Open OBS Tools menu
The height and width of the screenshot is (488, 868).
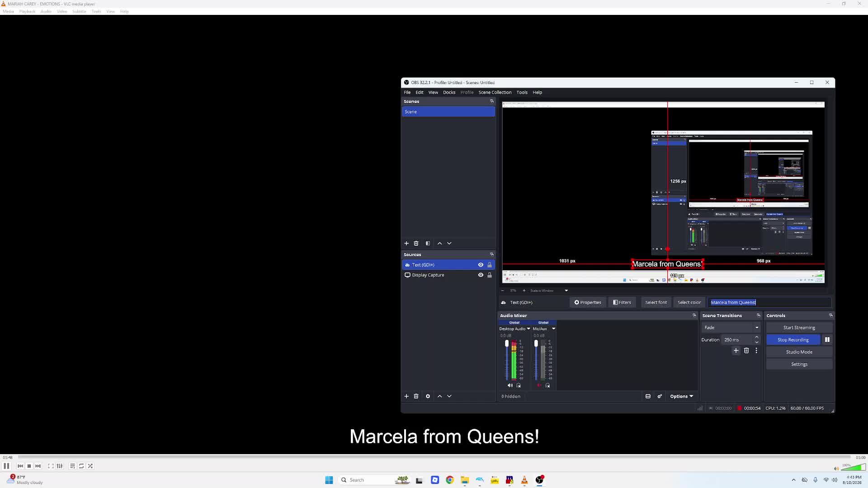(x=522, y=92)
